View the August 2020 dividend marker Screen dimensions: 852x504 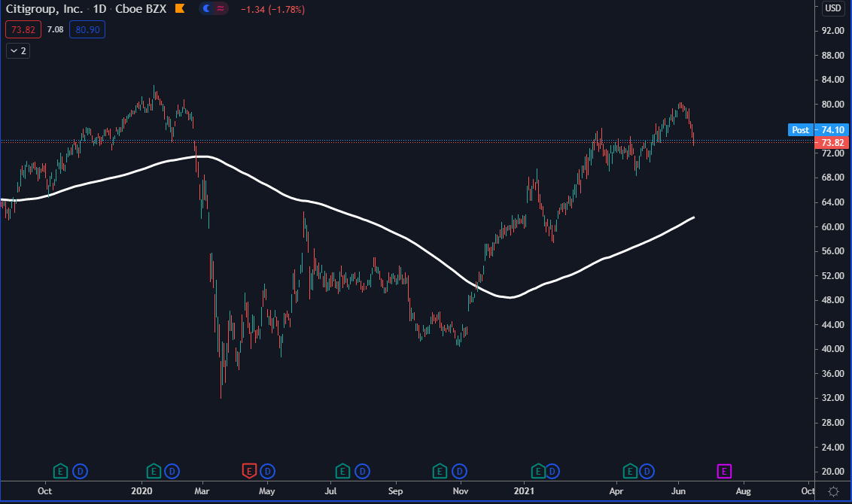(x=363, y=472)
